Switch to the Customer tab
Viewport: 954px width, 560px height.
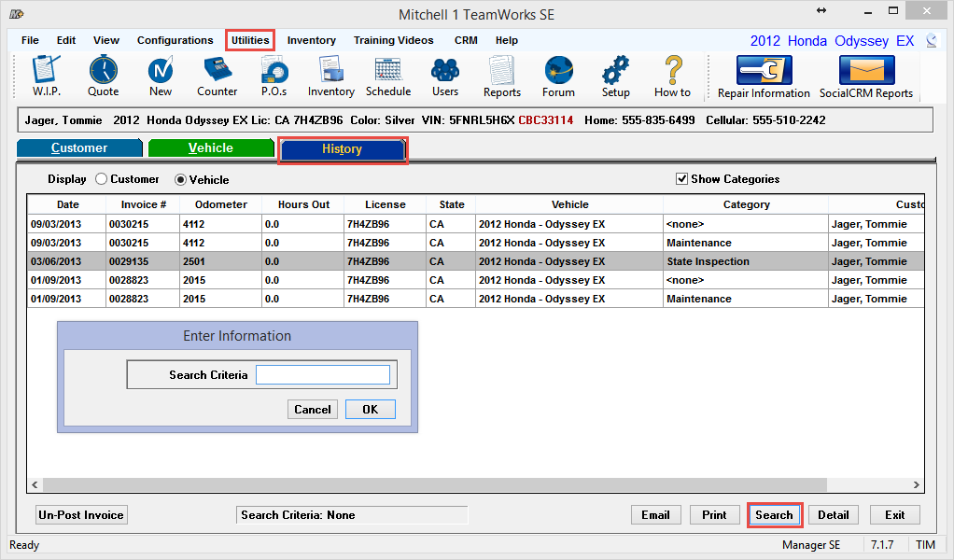(79, 147)
